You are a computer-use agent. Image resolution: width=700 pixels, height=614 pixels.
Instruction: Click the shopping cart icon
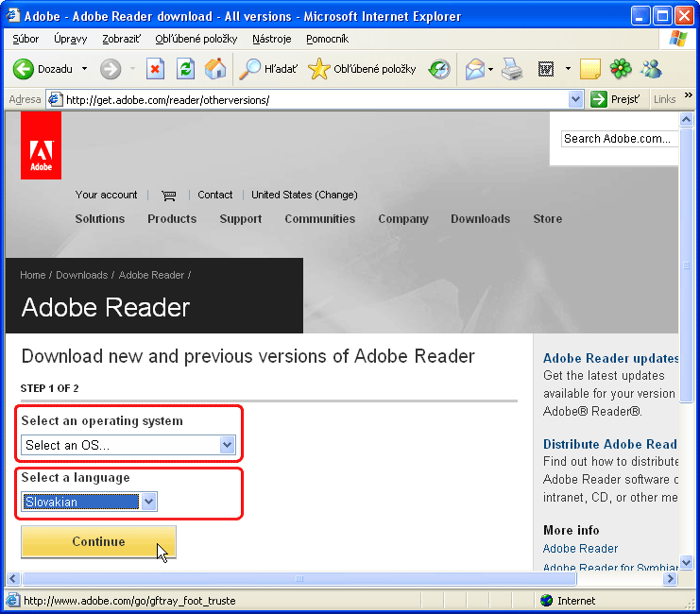[x=169, y=196]
